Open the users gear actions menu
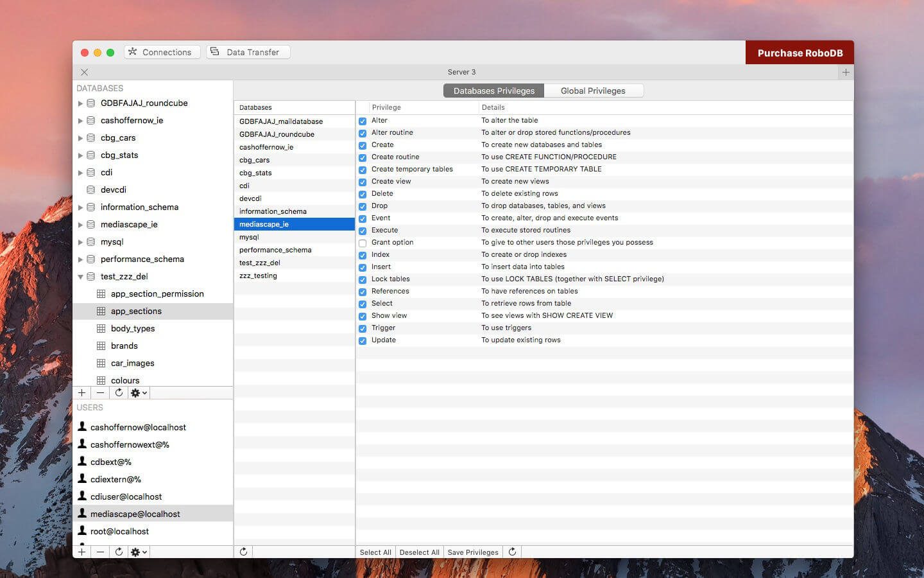Image resolution: width=924 pixels, height=578 pixels. [139, 552]
